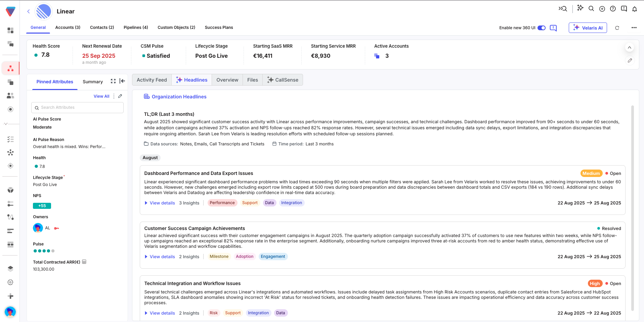Click the refresh icon beside Velaris AI
Screen dimensions: 644x322
coord(617,28)
